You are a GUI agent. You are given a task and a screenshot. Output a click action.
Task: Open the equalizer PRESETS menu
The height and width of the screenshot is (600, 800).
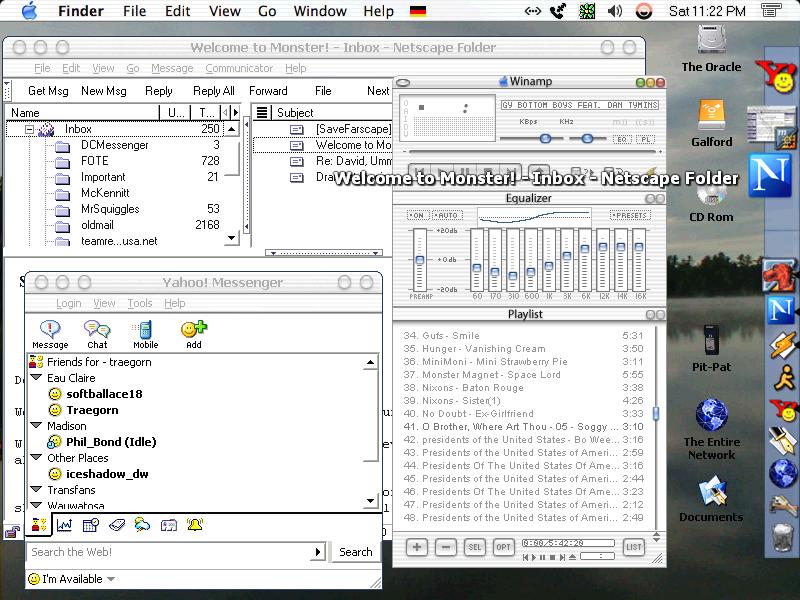coord(631,215)
